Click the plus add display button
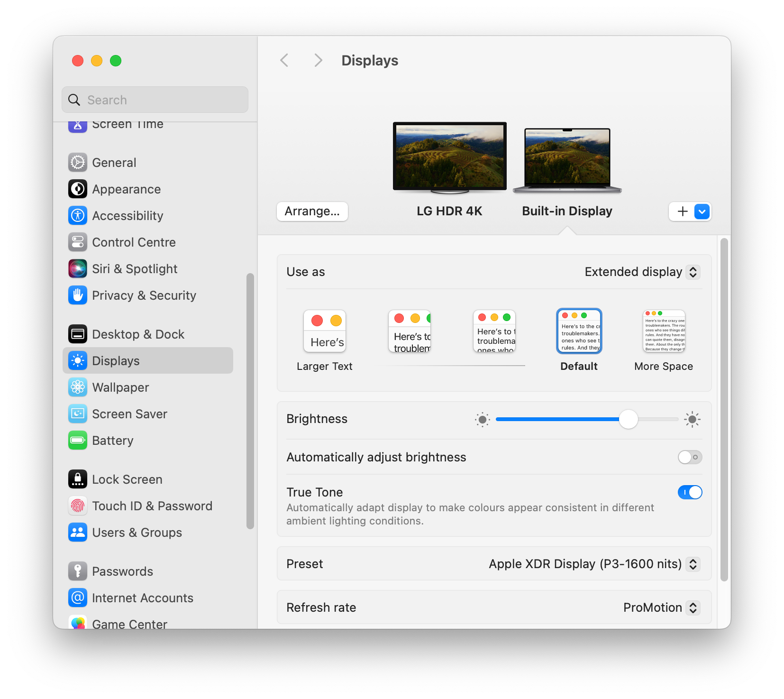The height and width of the screenshot is (699, 784). (683, 212)
